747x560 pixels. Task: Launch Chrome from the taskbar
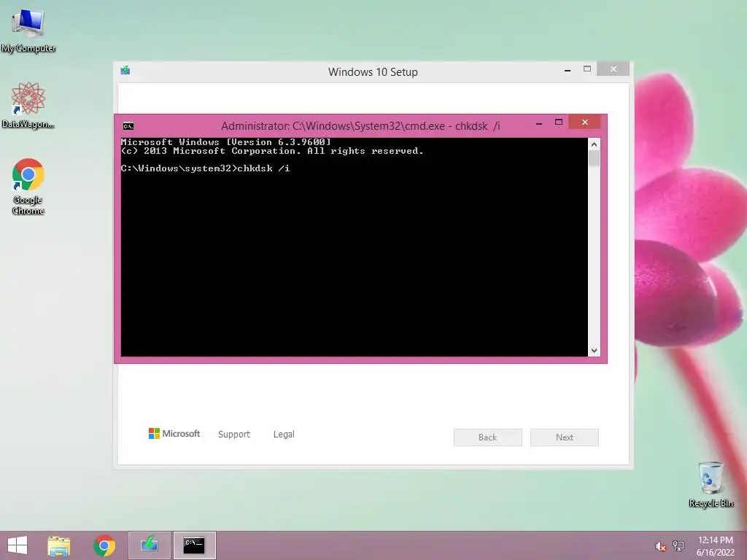point(104,545)
